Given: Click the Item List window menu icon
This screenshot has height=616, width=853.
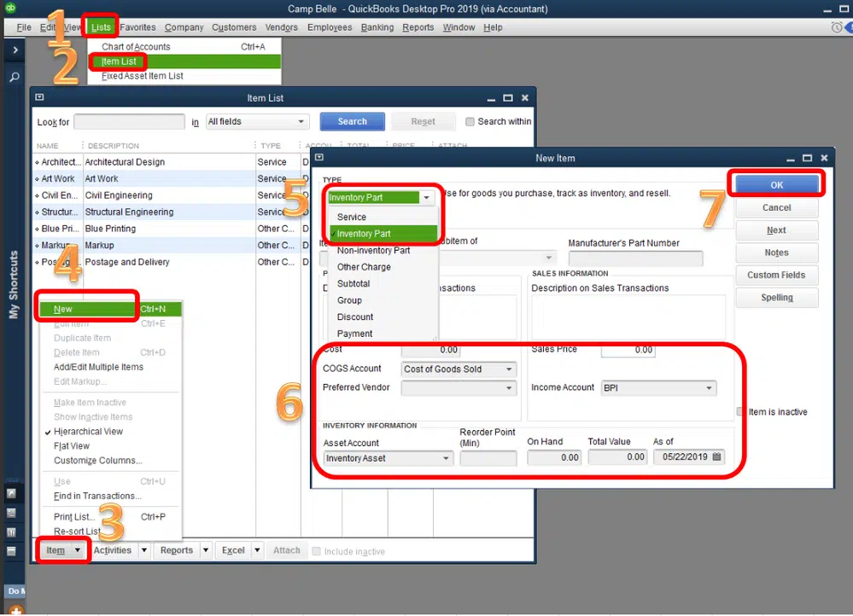Looking at the screenshot, I should [39, 97].
